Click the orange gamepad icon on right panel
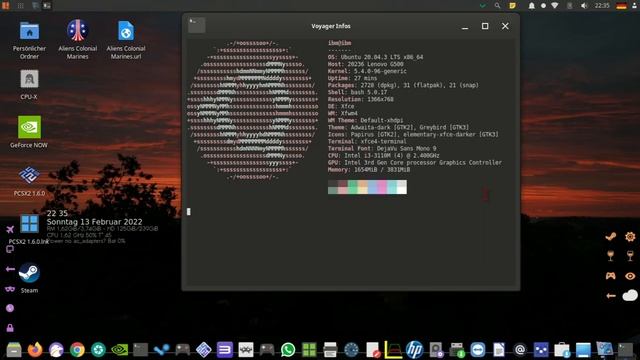This screenshot has width=640, height=360. click(611, 276)
